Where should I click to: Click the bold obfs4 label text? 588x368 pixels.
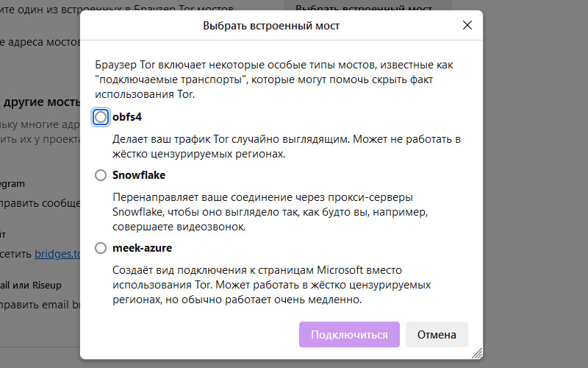(x=126, y=117)
